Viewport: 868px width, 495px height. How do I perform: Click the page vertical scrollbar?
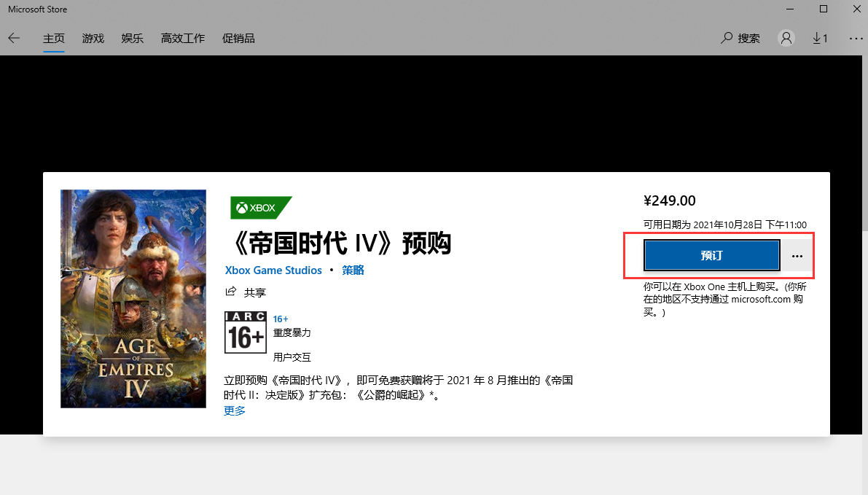(864, 144)
